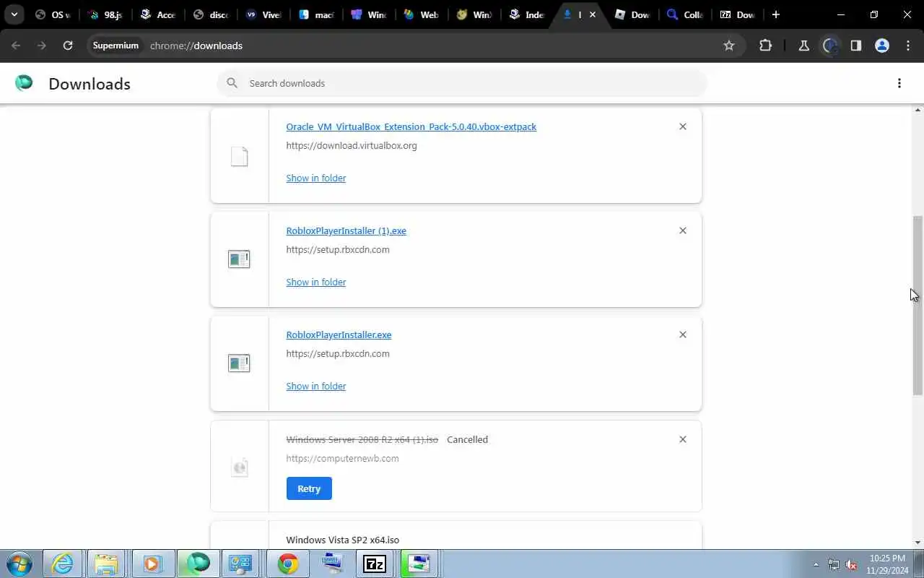Viewport: 924px width, 578px height.
Task: Go back with the back arrow
Action: tap(16, 46)
